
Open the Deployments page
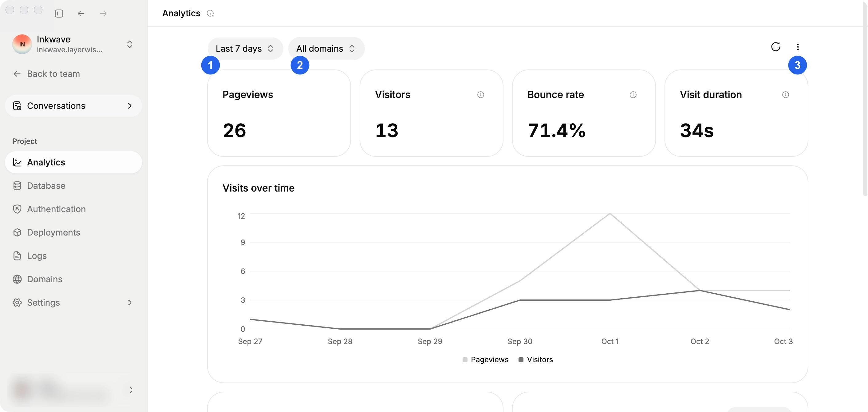73,233
